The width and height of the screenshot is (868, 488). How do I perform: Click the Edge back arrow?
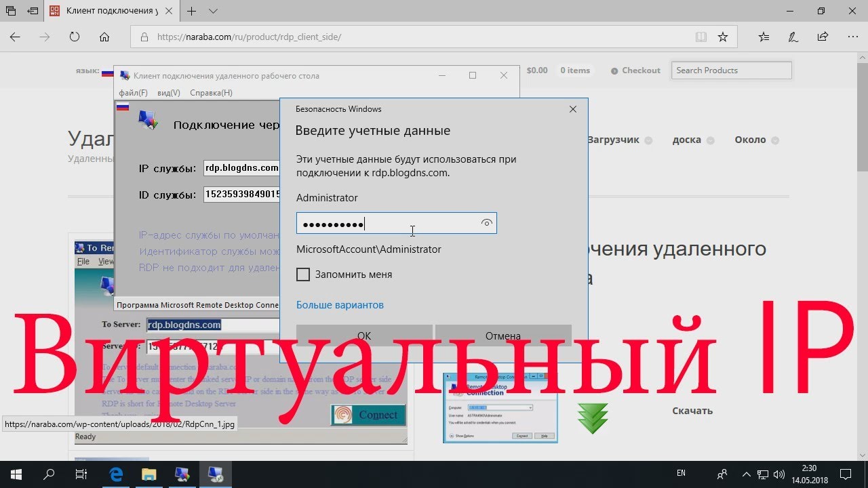point(15,37)
